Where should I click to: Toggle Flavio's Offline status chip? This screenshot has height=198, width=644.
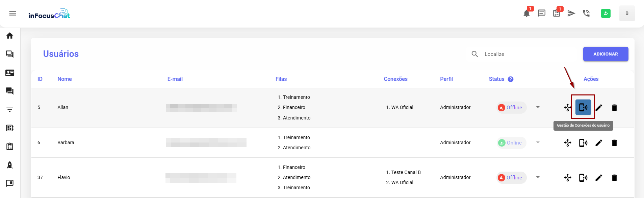[511, 178]
